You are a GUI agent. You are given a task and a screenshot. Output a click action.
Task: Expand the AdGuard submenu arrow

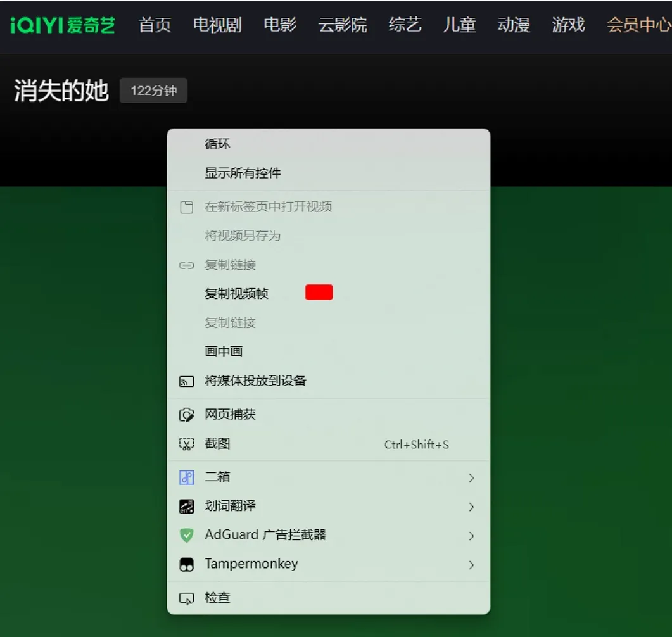tap(471, 536)
